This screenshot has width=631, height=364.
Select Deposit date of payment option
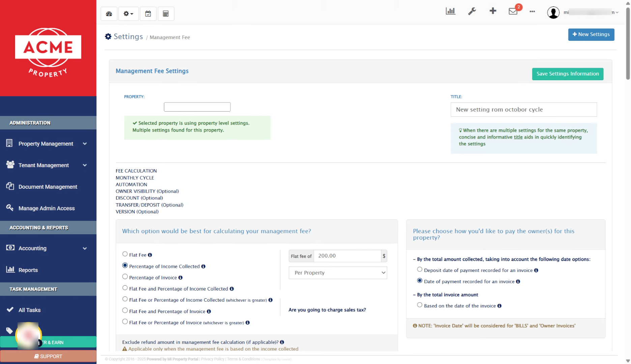pyautogui.click(x=420, y=270)
